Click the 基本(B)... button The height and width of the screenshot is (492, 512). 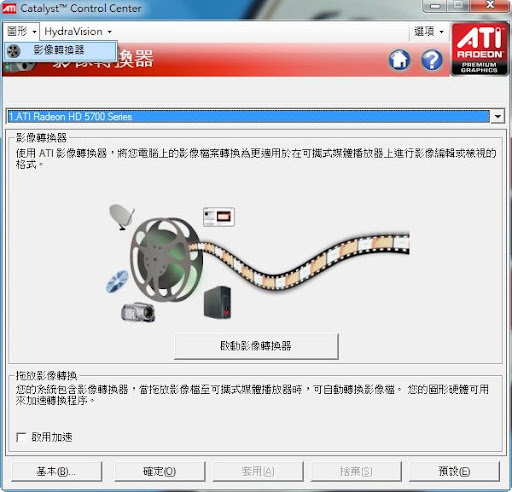(x=56, y=471)
